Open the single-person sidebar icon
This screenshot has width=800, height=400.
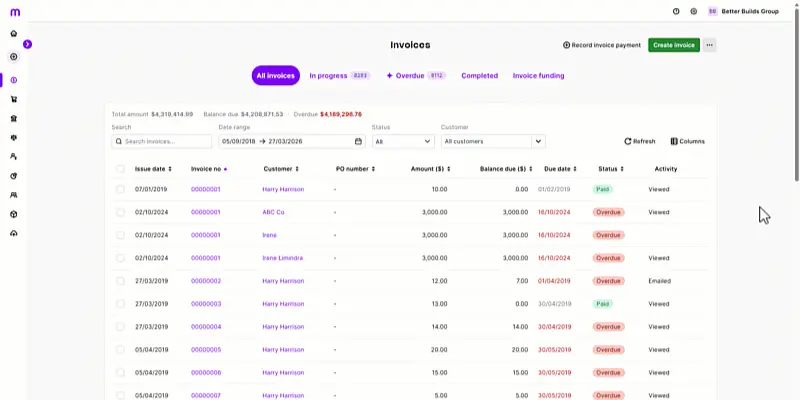14,157
